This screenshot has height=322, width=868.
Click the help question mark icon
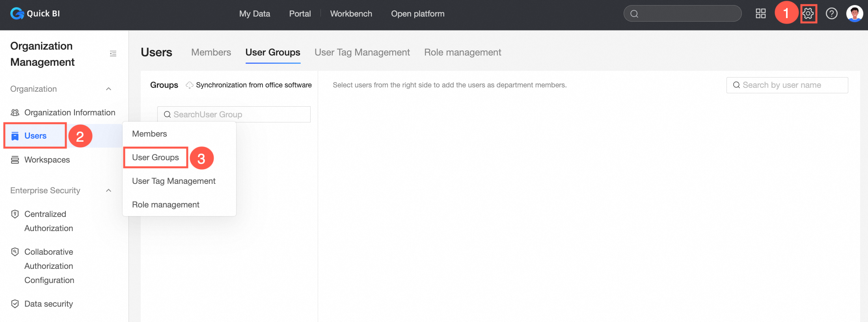click(x=831, y=14)
